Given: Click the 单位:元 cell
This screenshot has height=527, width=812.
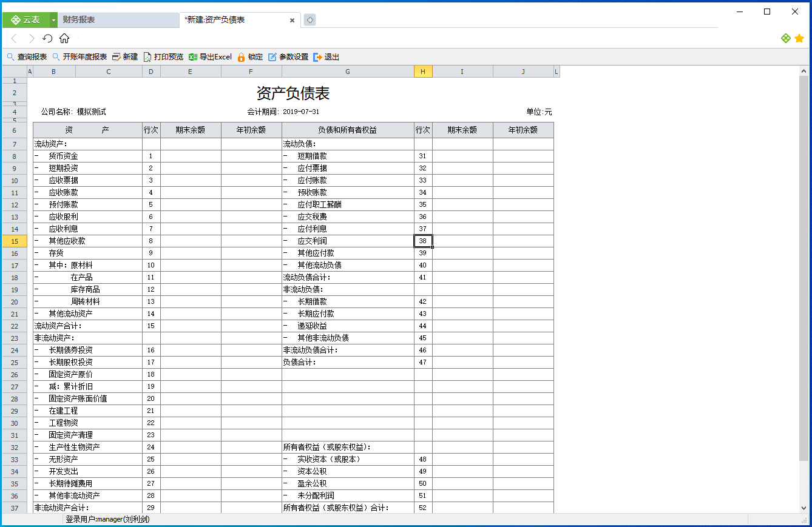Looking at the screenshot, I should click(x=539, y=112).
